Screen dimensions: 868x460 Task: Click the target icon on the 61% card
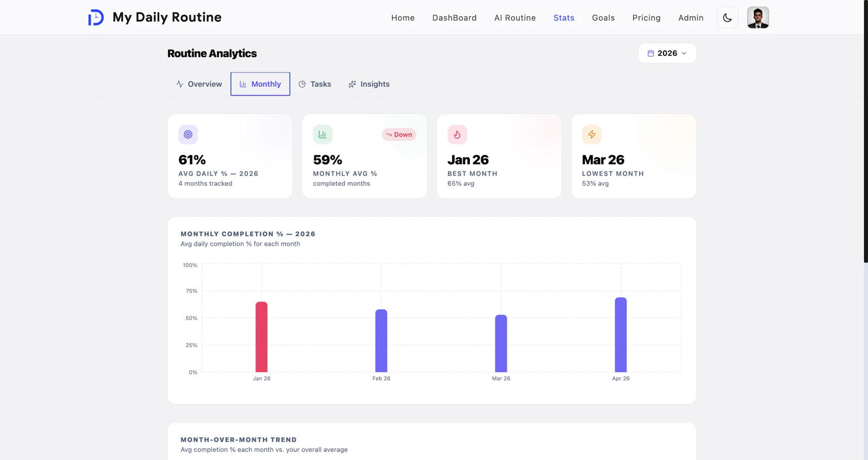pyautogui.click(x=188, y=135)
